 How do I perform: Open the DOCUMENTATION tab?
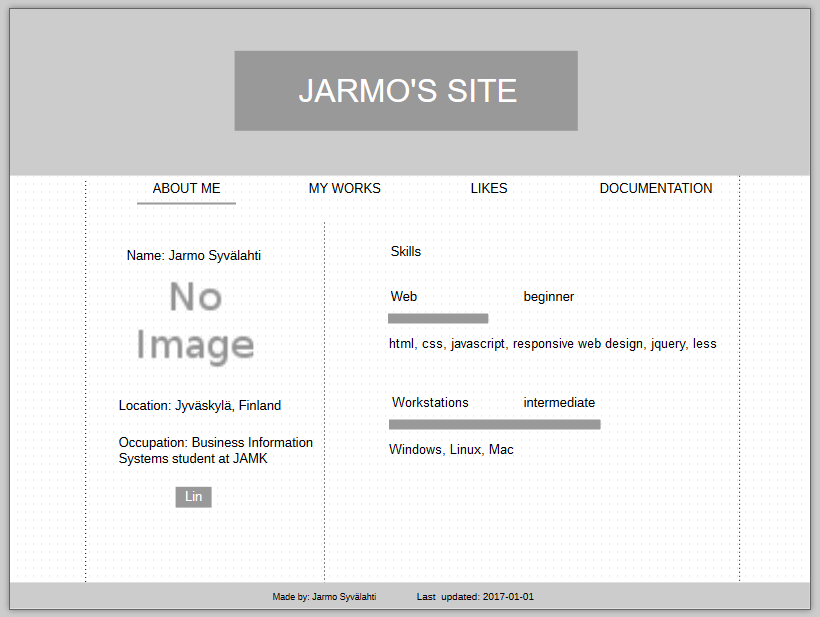pyautogui.click(x=656, y=188)
